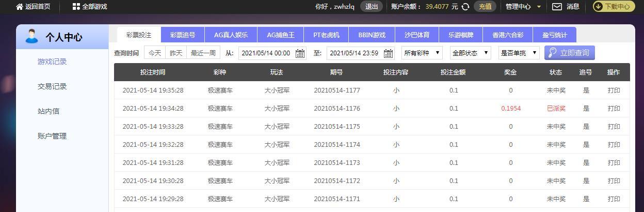Click the download arrow icon in 下载中心

click(x=599, y=7)
